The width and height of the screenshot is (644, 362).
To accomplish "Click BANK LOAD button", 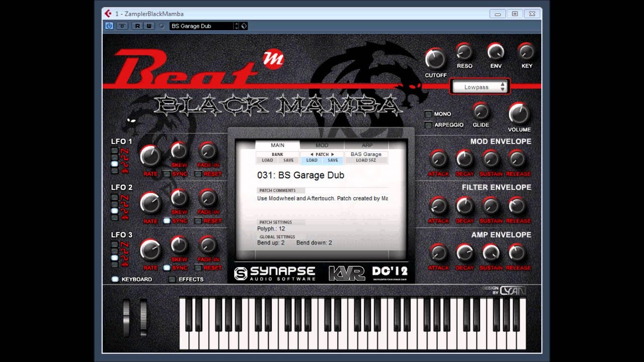I will click(267, 160).
